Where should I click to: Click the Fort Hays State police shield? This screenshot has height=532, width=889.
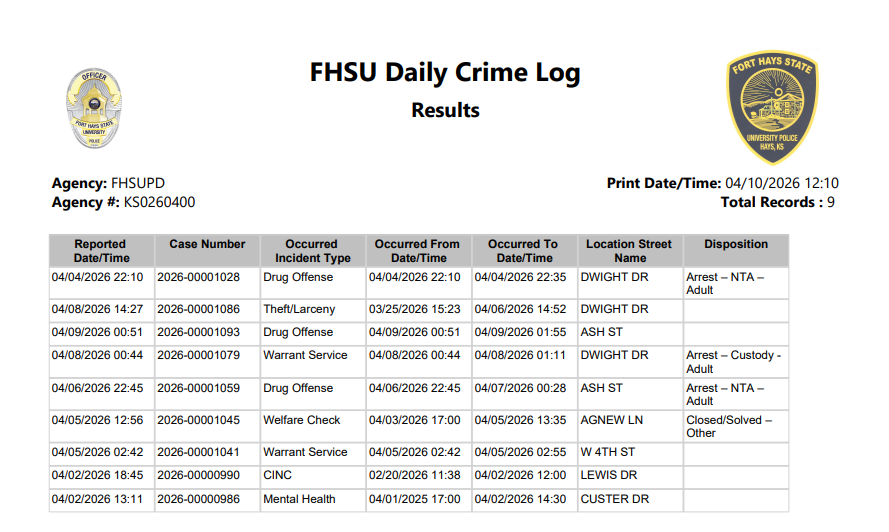pyautogui.click(x=772, y=107)
